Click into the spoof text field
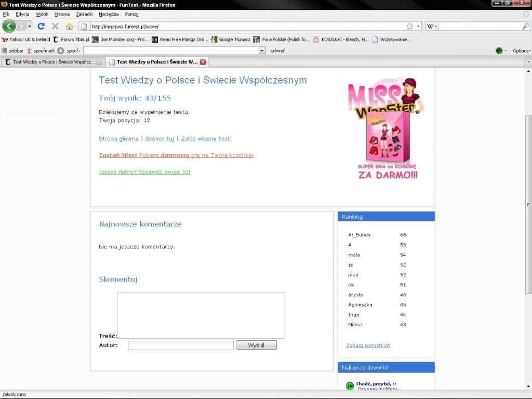The width and height of the screenshot is (532, 399). tap(171, 50)
